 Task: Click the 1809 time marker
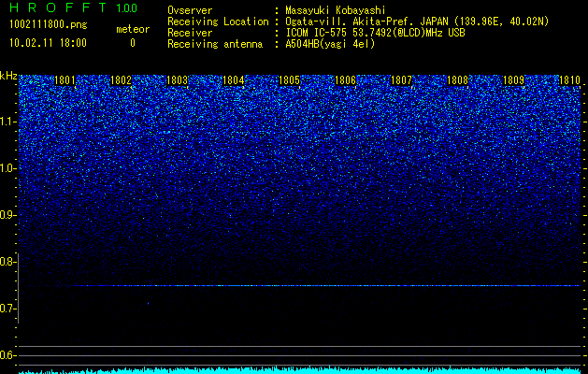(513, 80)
